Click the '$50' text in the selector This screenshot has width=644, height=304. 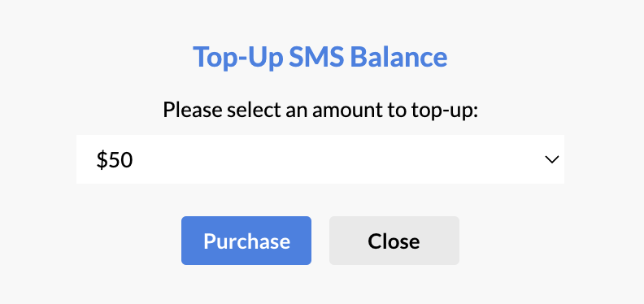(x=115, y=160)
